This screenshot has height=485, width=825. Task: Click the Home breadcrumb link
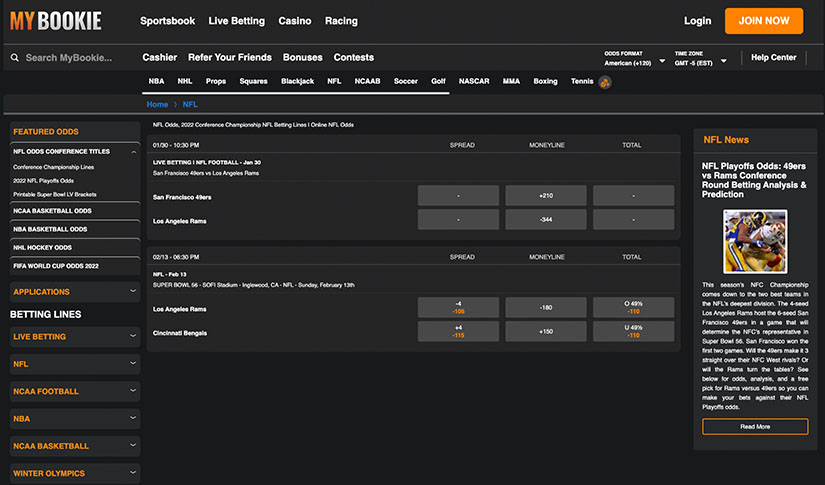point(157,104)
